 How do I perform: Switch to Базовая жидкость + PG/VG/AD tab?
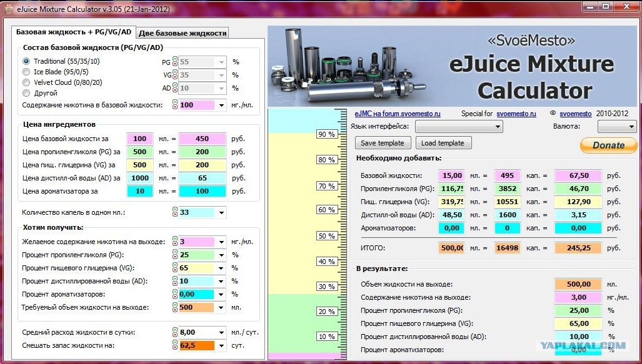pyautogui.click(x=74, y=32)
